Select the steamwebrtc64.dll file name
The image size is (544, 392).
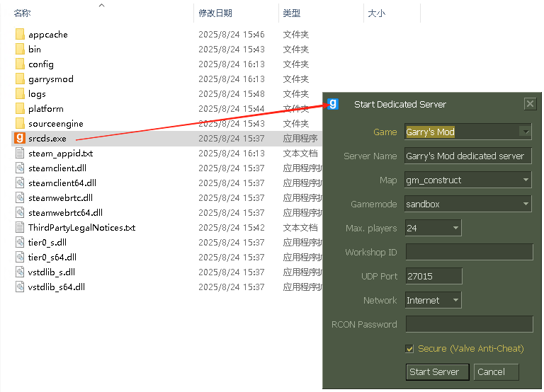pyautogui.click(x=66, y=213)
